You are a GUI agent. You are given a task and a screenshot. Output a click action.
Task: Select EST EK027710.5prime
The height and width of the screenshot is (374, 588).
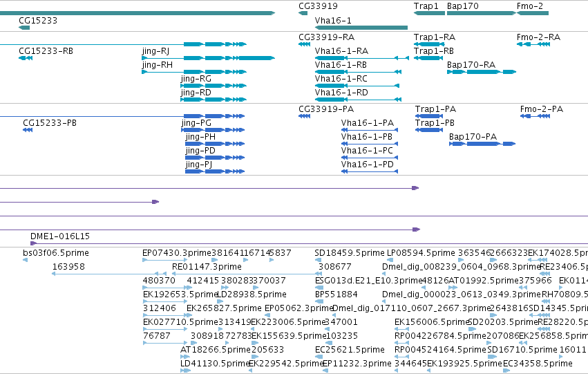[x=164, y=329]
